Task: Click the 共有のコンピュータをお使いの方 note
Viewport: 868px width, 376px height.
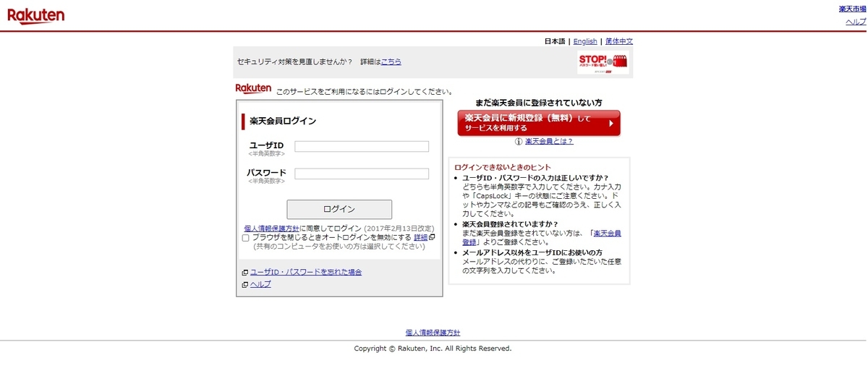Action: click(x=339, y=247)
